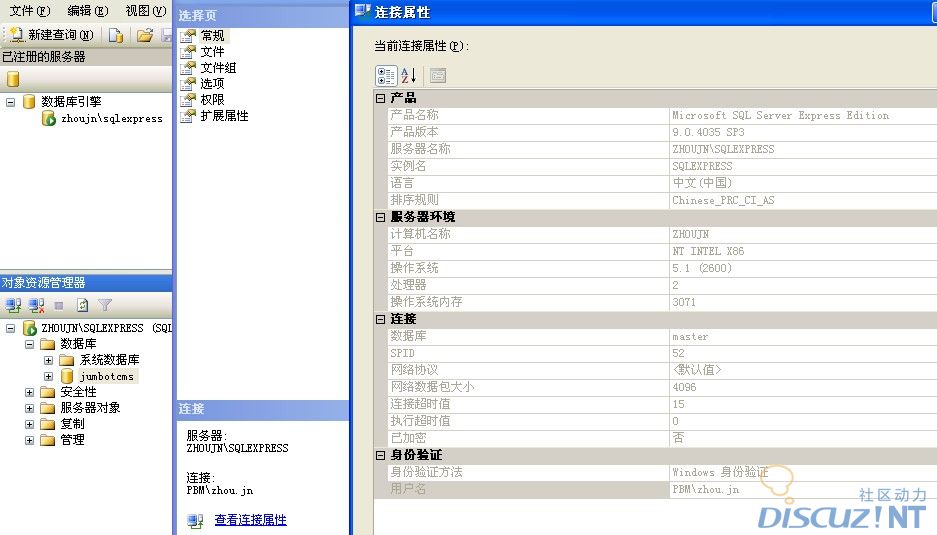
Task: Click the New Query (新建查询) toolbar button
Action: coord(52,35)
